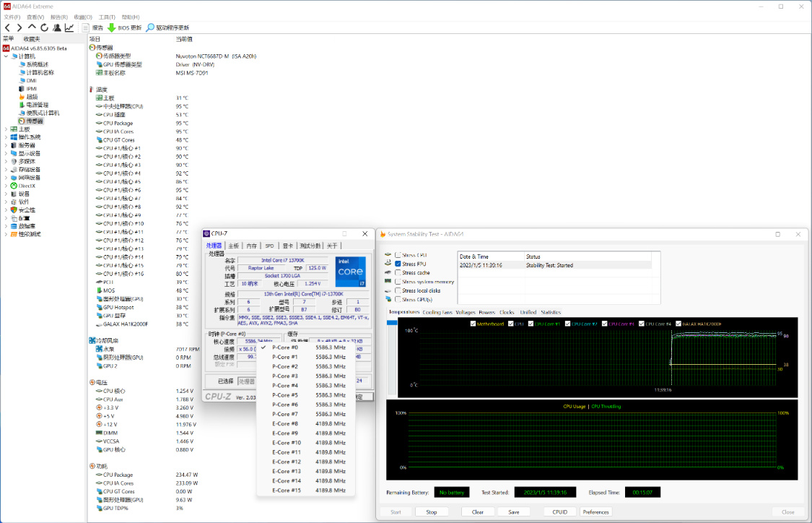Viewport: 812px width, 523px height.
Task: Open the 内存 tab in CPU-Z
Action: (251, 246)
